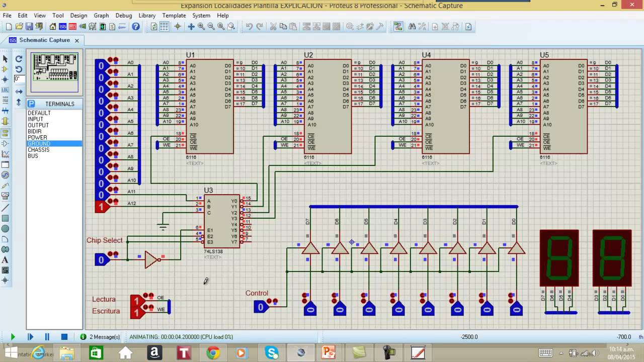Screen dimensions: 644x362
Task: Toggle the Chip Select logic state input
Action: click(101, 259)
